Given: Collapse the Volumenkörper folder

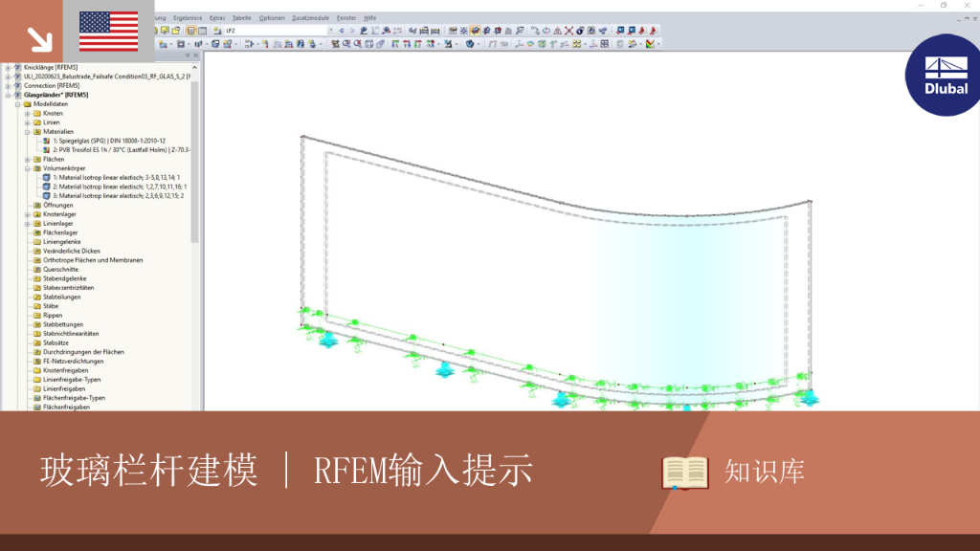Looking at the screenshot, I should (28, 168).
